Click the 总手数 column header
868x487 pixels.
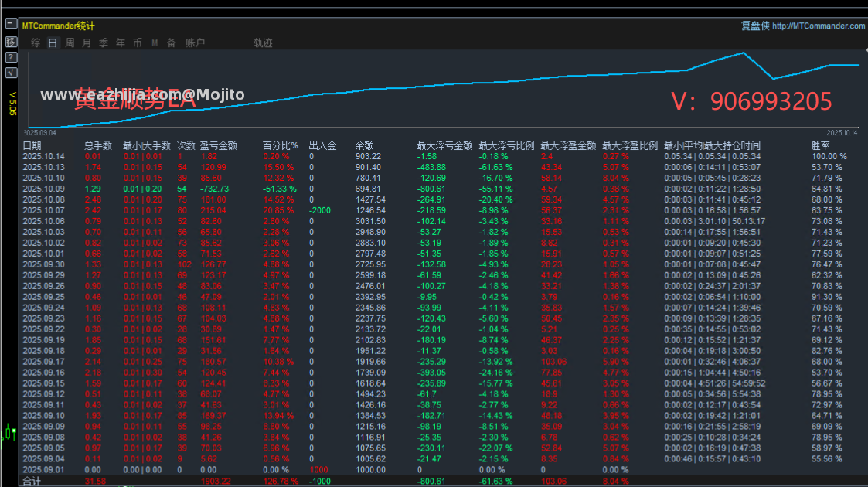click(98, 145)
